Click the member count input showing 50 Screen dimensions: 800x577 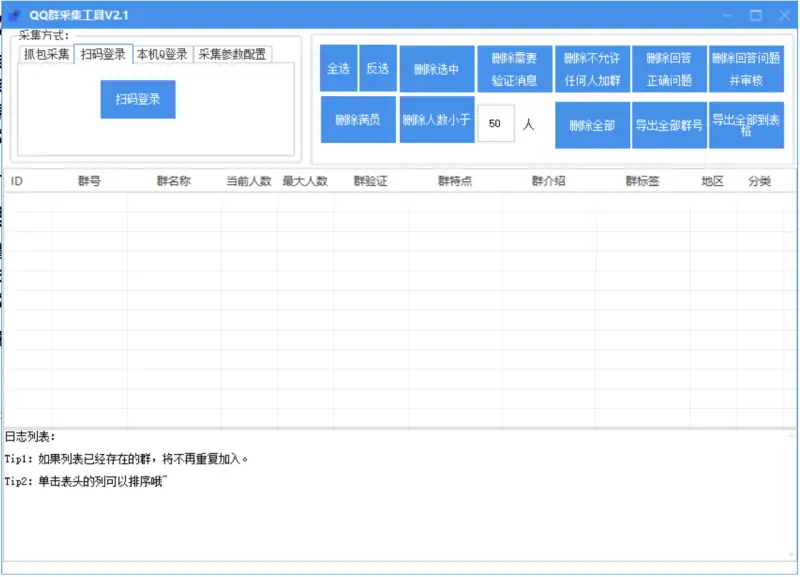(496, 124)
